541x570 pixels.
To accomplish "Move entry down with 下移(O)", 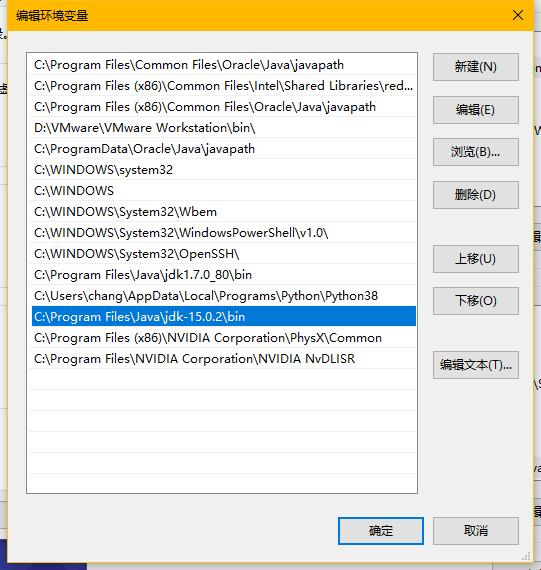I will [476, 301].
